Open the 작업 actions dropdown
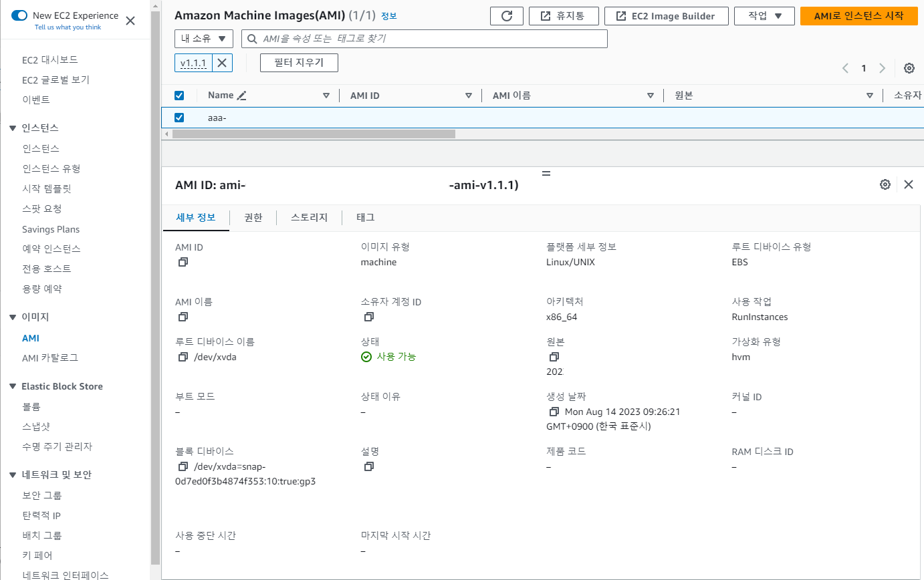 coord(764,16)
